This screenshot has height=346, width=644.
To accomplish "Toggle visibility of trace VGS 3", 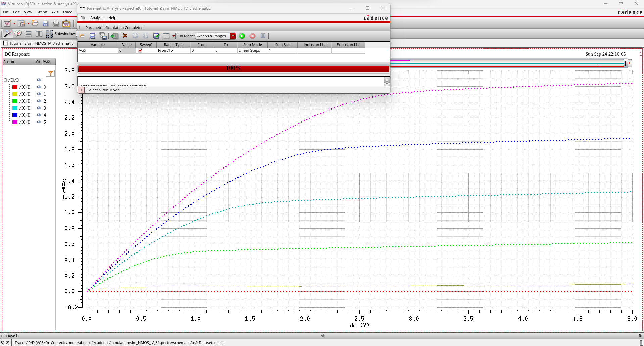I will pyautogui.click(x=39, y=108).
